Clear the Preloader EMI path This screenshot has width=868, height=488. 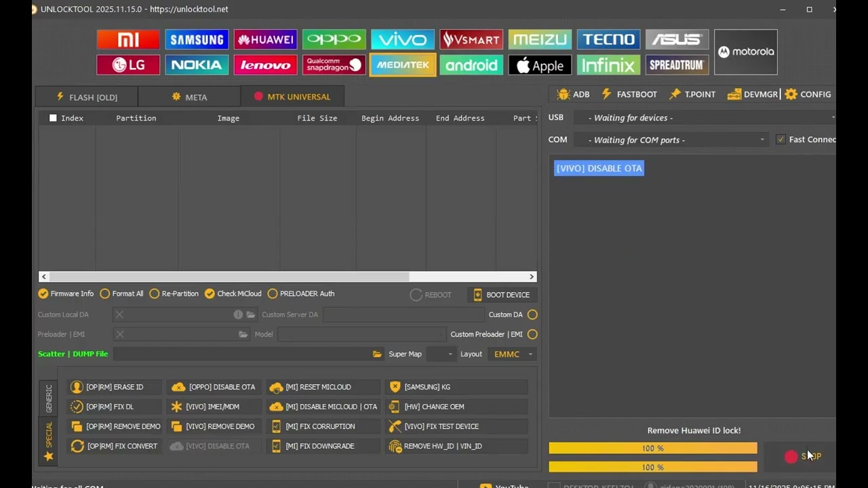click(120, 334)
